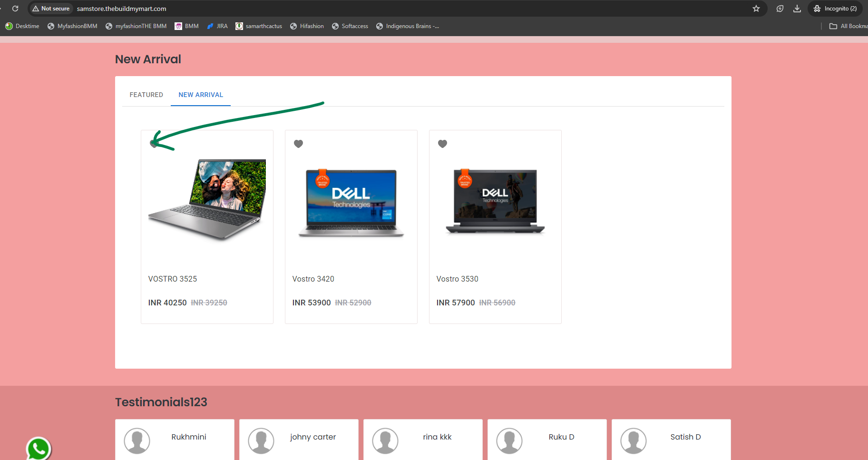Open the VOSTRO 3525 laptop image
868x460 pixels.
point(207,199)
